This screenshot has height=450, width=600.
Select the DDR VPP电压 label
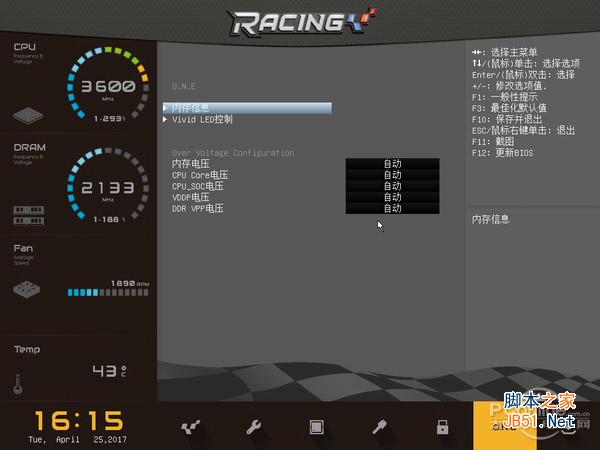click(197, 208)
